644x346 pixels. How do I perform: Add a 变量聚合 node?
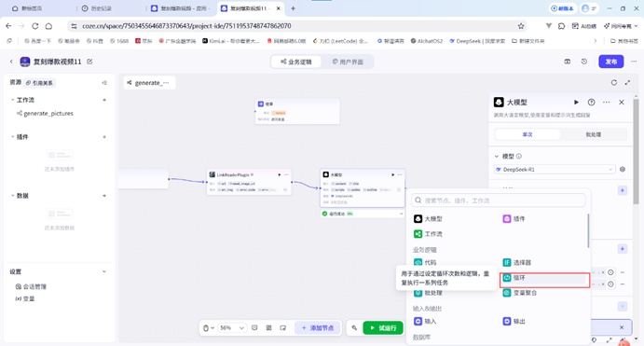point(520,293)
